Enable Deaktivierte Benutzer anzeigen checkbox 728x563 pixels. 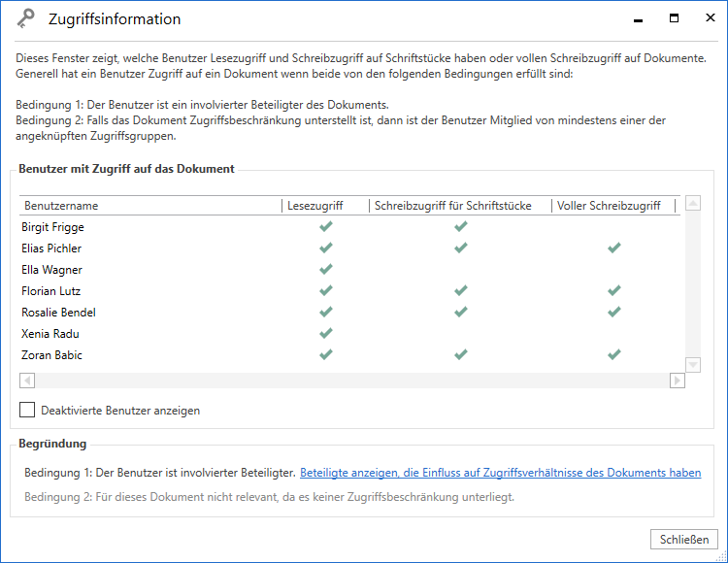tap(27, 411)
